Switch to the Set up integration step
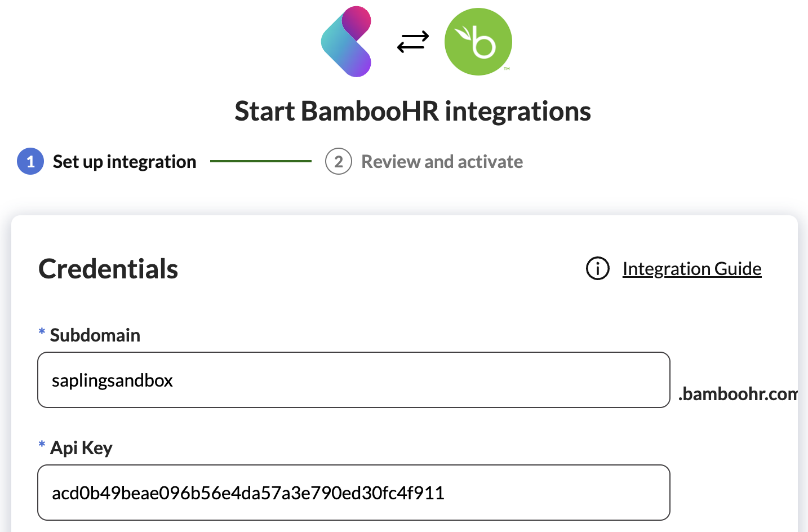The image size is (808, 532). coord(124,162)
